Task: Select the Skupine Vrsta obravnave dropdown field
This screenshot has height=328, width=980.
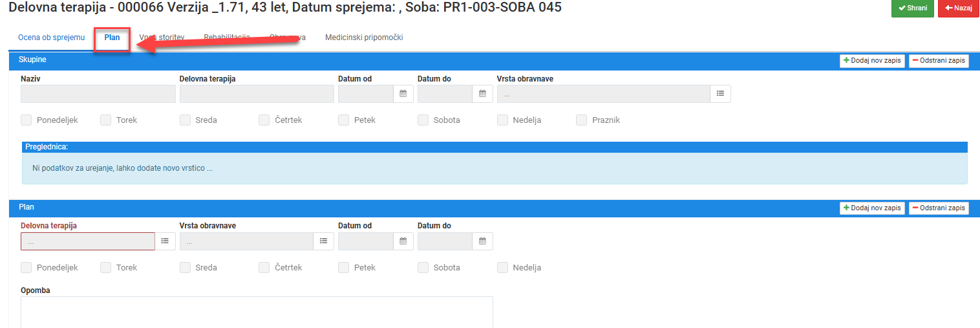Action: pyautogui.click(x=604, y=94)
